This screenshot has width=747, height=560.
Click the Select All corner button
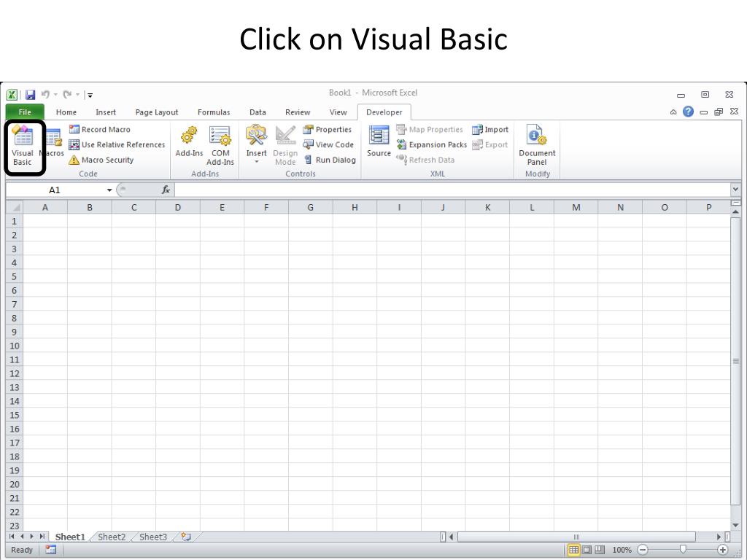click(x=15, y=208)
